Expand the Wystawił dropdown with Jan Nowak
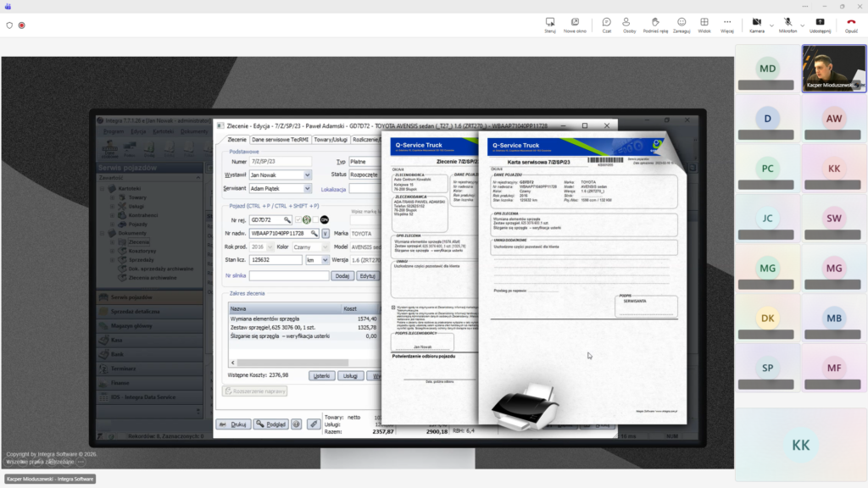Viewport: 868px width, 488px height. click(307, 175)
